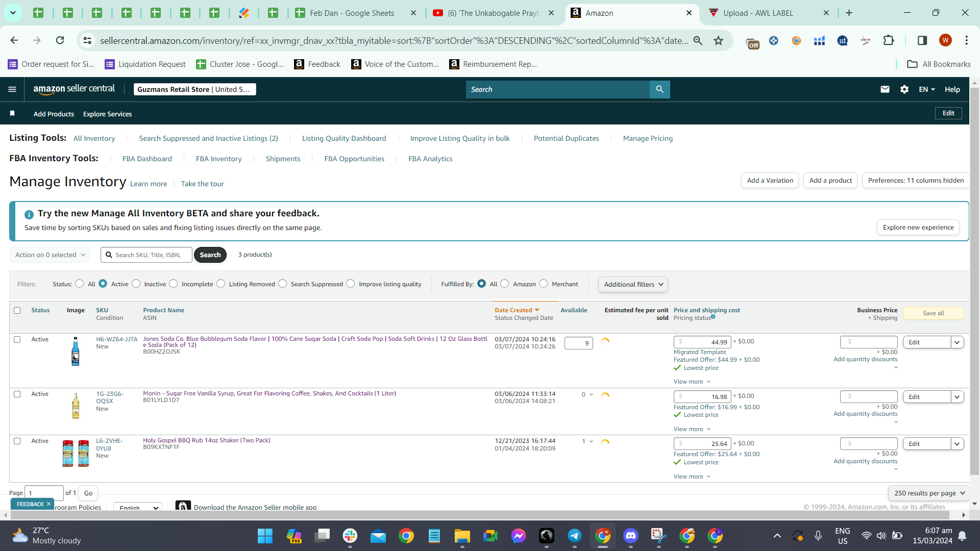This screenshot has width=980, height=551.
Task: Open the Jones Soda Blue Bubblegum product link
Action: click(315, 342)
